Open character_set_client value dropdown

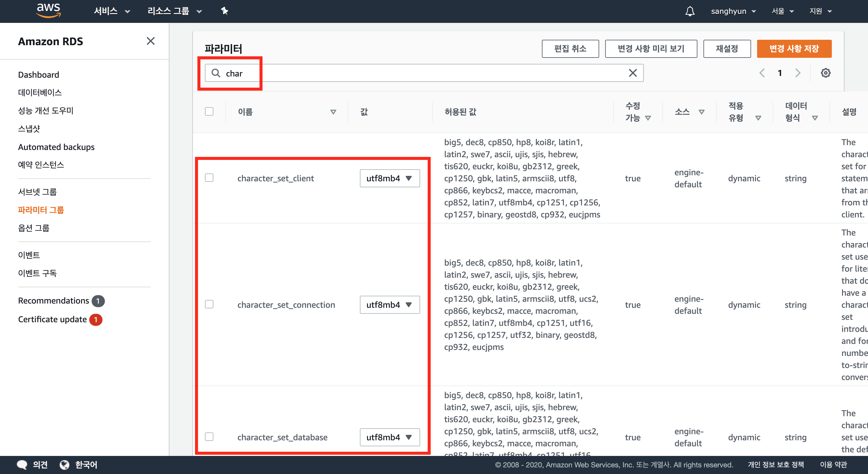(x=389, y=178)
